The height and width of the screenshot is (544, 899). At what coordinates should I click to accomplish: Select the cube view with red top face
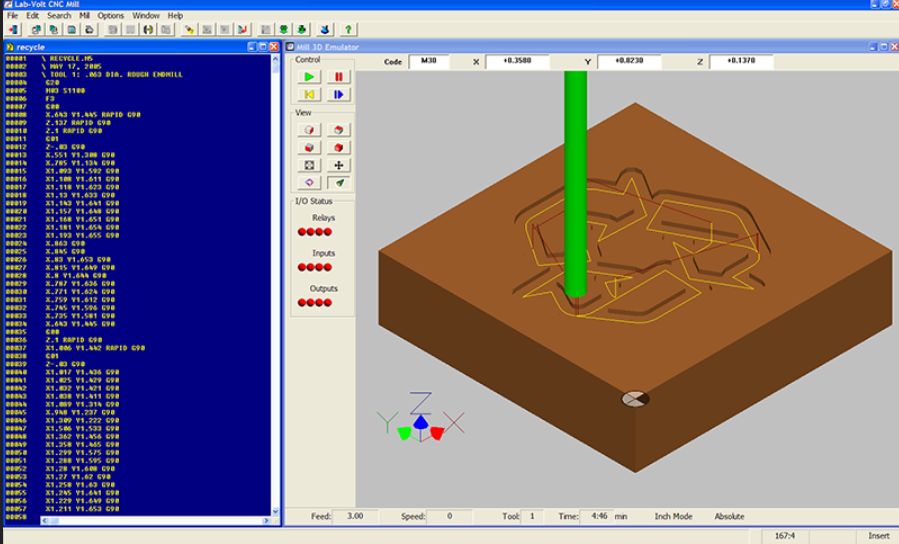pyautogui.click(x=338, y=130)
